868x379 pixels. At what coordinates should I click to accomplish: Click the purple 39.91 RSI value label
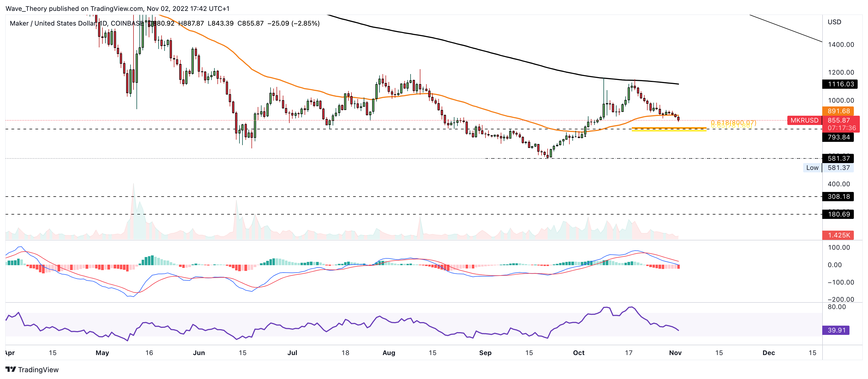coord(836,330)
